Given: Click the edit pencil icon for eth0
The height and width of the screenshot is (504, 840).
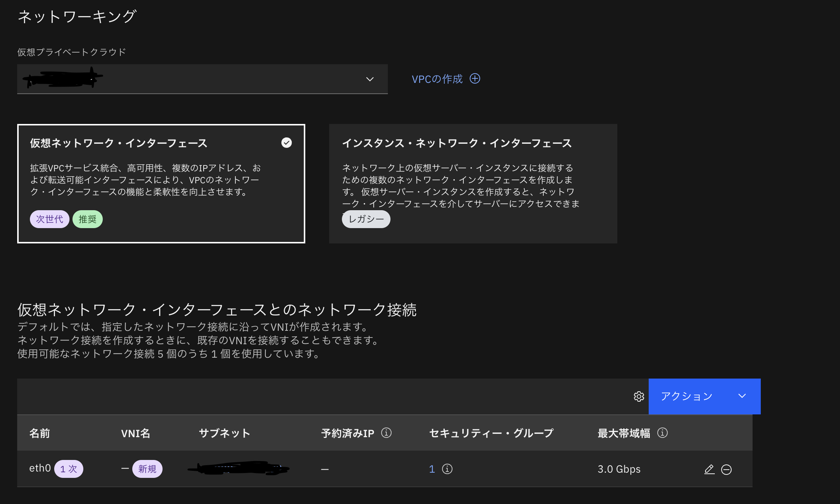Looking at the screenshot, I should (x=709, y=469).
